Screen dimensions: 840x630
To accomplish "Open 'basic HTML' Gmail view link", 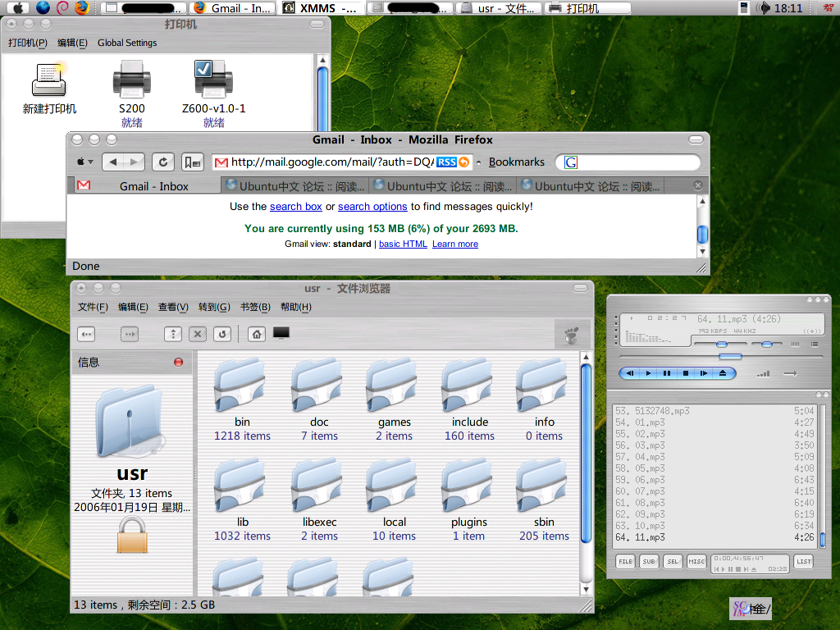I will coord(403,244).
